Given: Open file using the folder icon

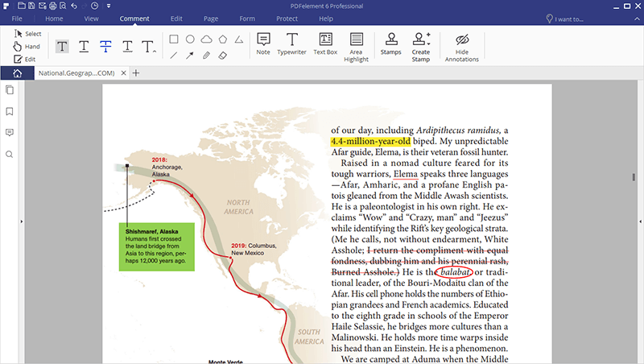Looking at the screenshot, I should pos(22,6).
